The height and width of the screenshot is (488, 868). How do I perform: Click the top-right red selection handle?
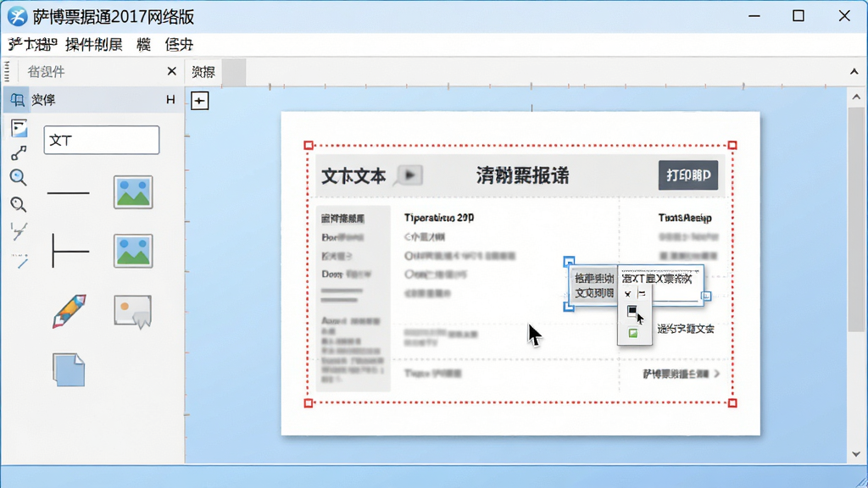[x=732, y=146]
